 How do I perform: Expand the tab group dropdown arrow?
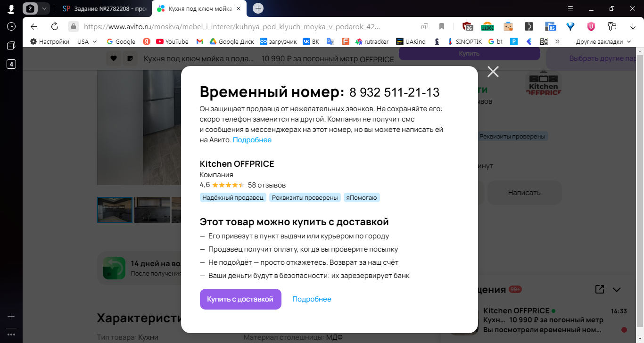point(44,8)
